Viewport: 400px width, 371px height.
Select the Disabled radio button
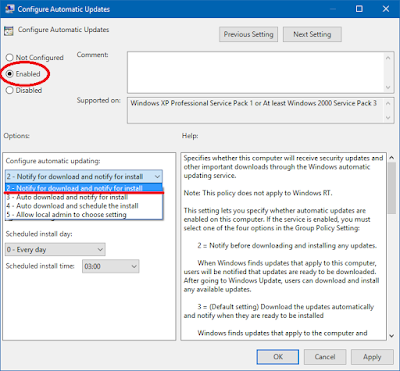(10, 90)
